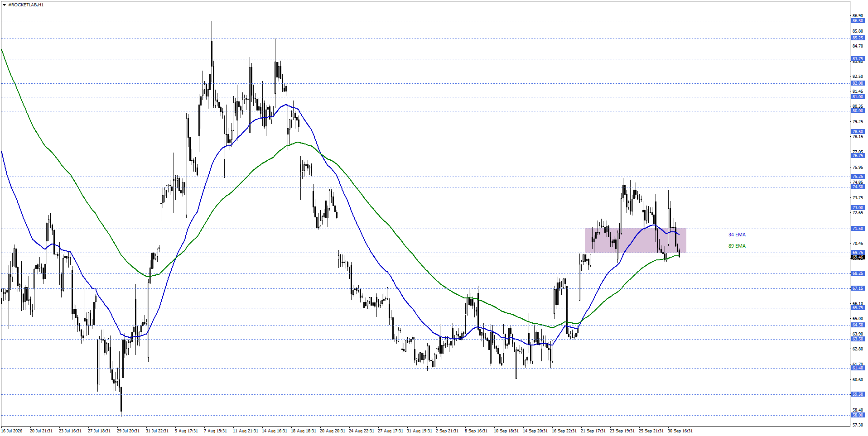This screenshot has width=868, height=436.
Task: Click the 78.50 level price tag
Action: coord(858,132)
